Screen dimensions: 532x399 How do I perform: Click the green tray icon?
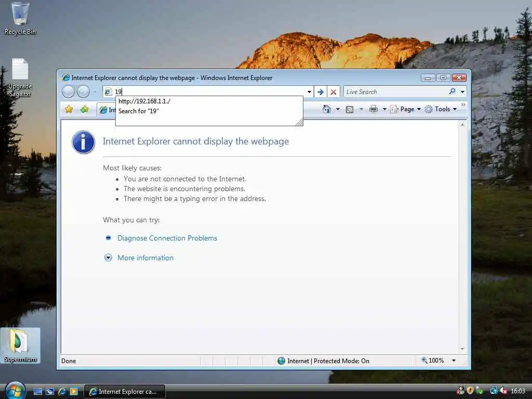[x=480, y=391]
